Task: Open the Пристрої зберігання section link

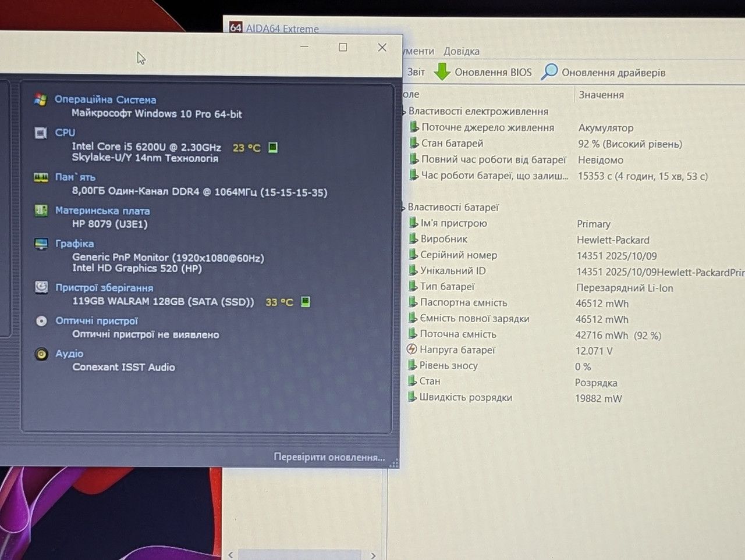Action: click(x=104, y=287)
